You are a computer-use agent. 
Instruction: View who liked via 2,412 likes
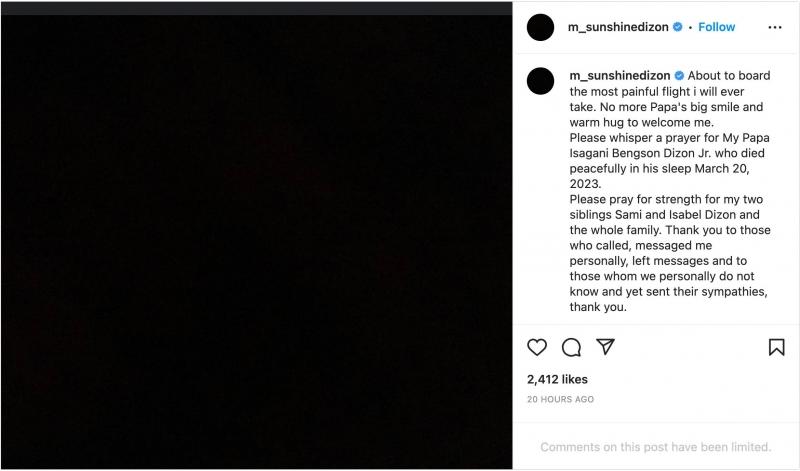(x=557, y=380)
